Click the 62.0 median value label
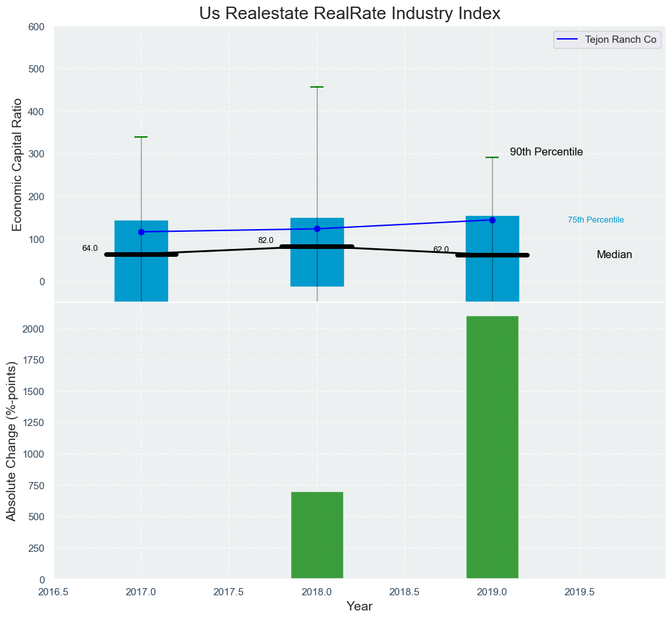Screen dimensions: 672x619 [x=441, y=250]
